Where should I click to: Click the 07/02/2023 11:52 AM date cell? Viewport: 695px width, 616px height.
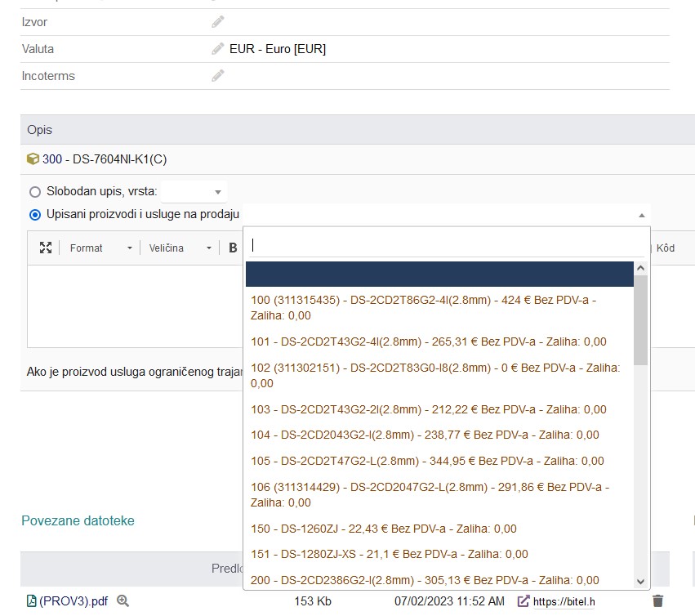pyautogui.click(x=449, y=601)
